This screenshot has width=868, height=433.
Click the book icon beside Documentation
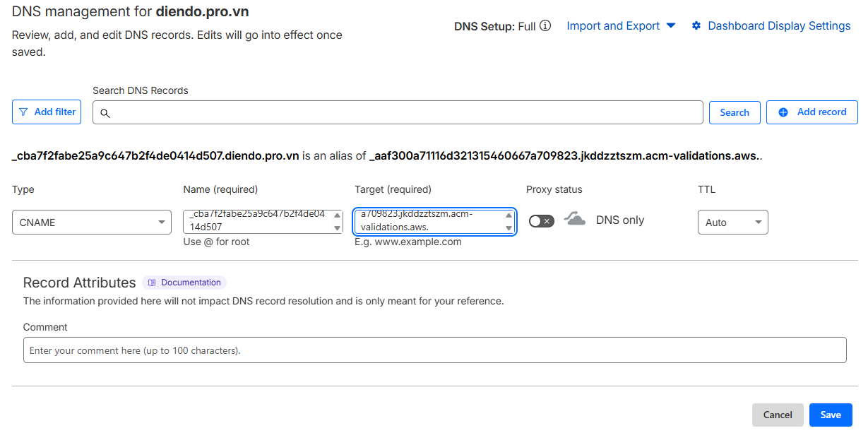(152, 283)
